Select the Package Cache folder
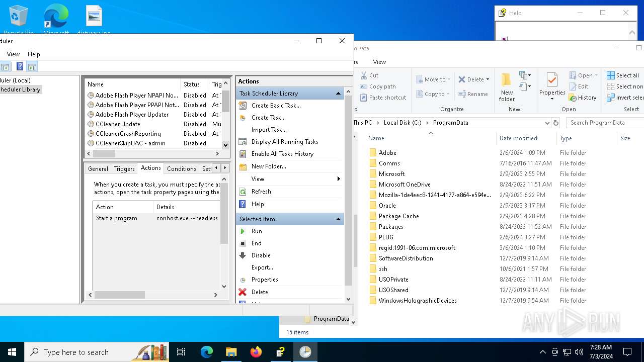Viewport: 644px width, 362px height. pos(398,216)
